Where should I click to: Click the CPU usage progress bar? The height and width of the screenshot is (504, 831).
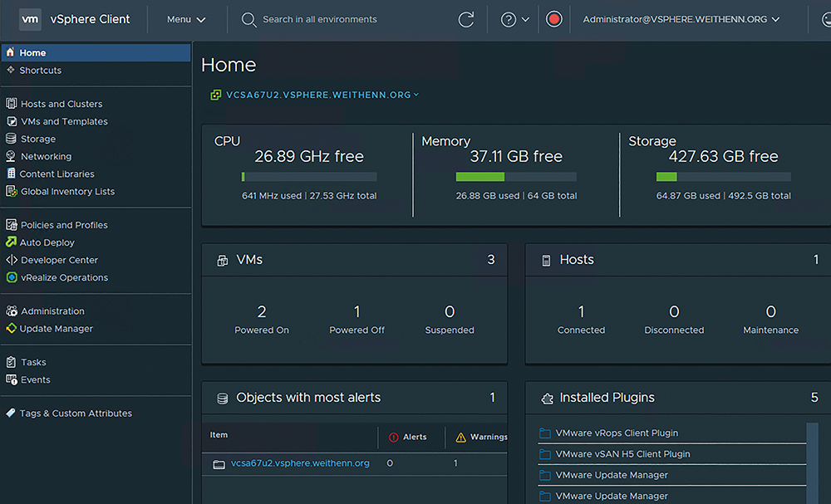309,177
